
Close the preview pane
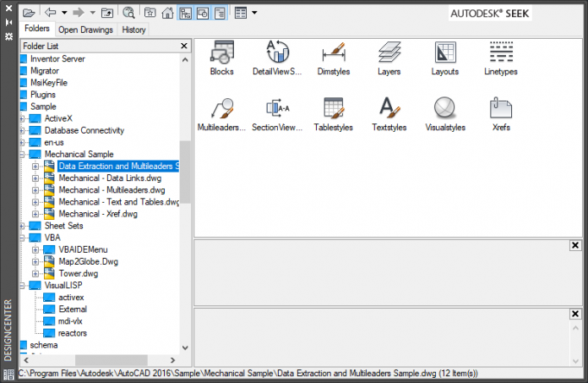(575, 245)
